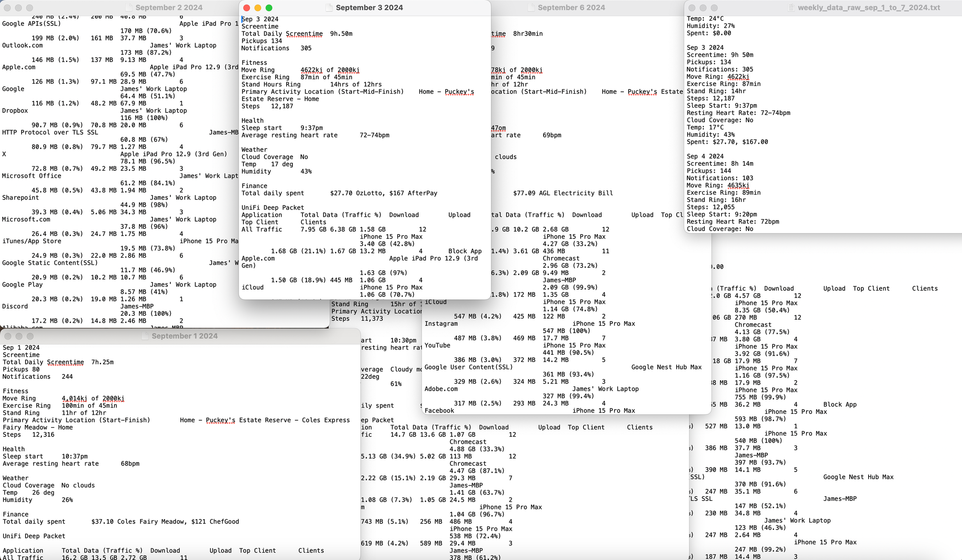Click '8hr30min' screentime in September 6 window

pos(528,34)
